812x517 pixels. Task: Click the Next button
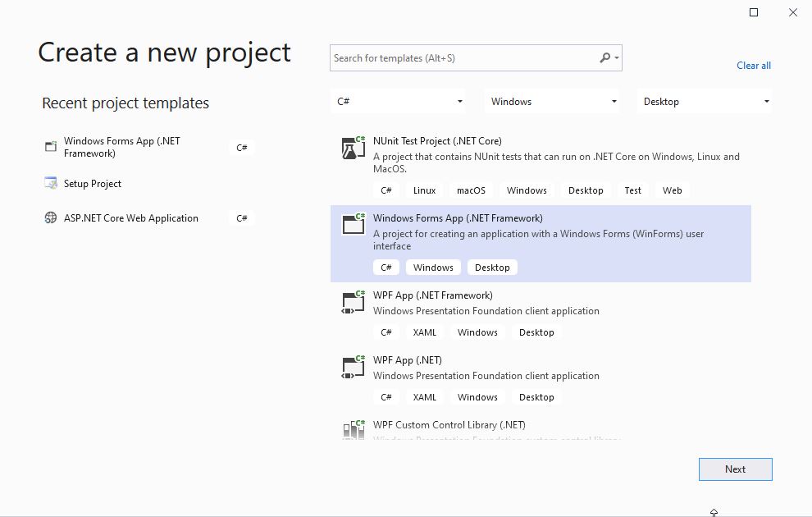point(736,469)
